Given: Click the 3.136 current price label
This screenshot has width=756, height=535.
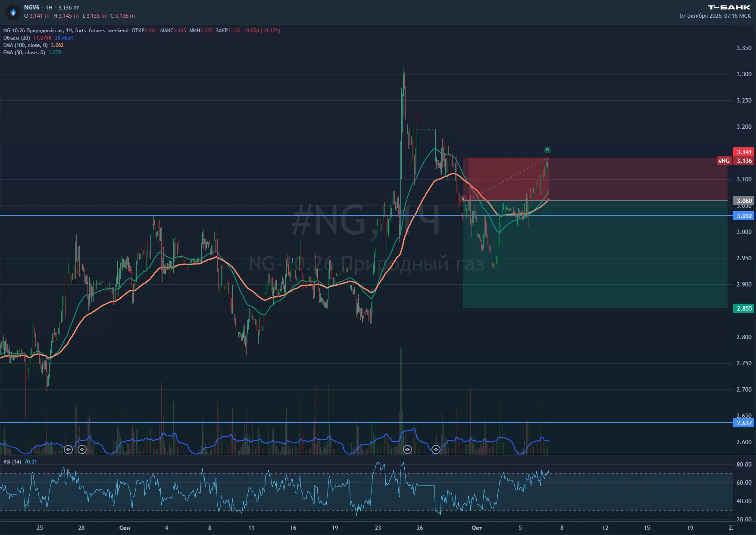Looking at the screenshot, I should click(x=744, y=161).
